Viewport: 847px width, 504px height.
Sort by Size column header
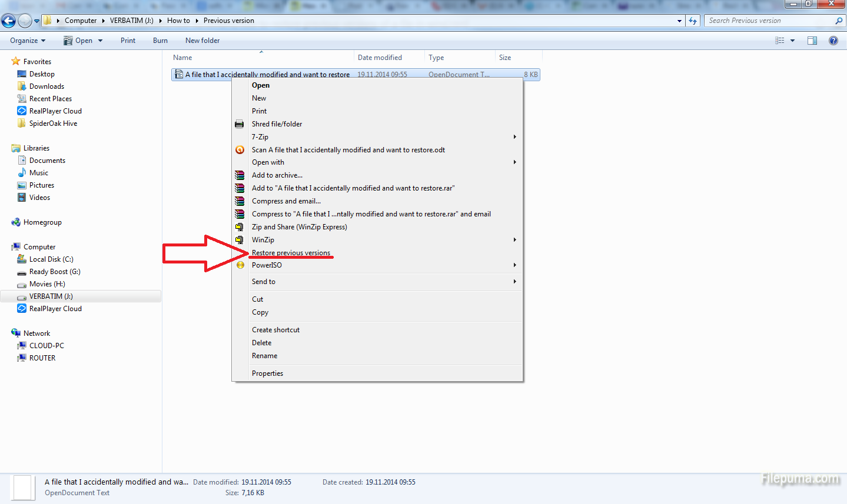point(518,58)
